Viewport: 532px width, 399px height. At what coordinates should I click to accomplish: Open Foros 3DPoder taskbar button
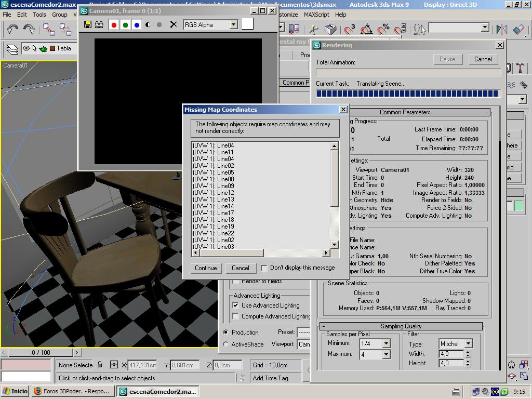(x=73, y=391)
